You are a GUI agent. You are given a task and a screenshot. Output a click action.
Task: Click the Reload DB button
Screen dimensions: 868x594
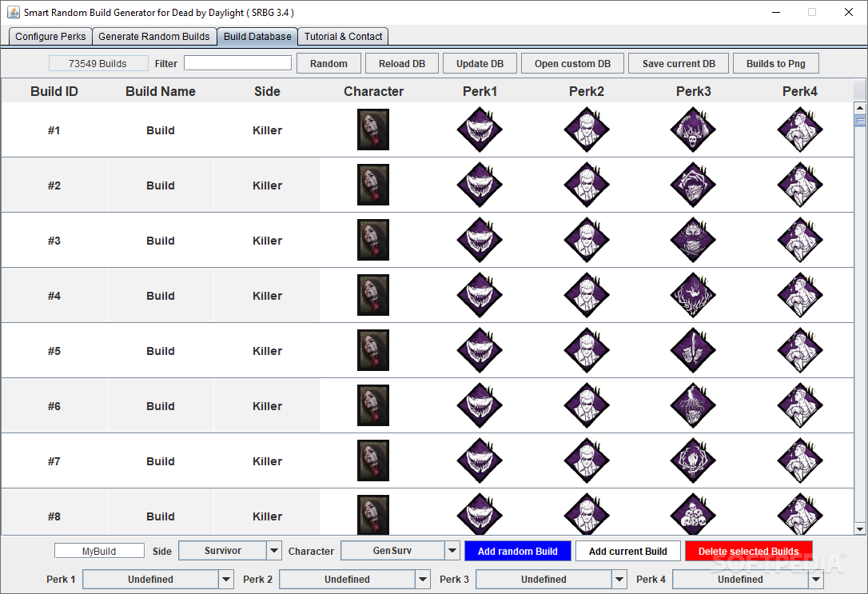[402, 64]
